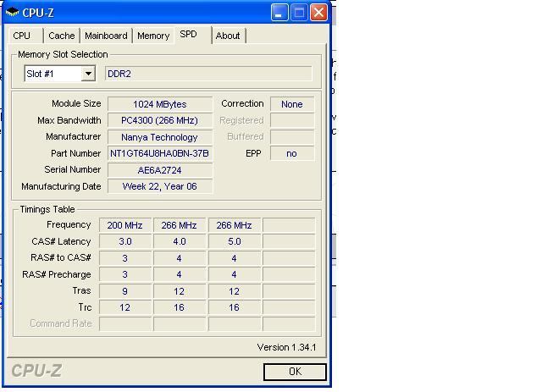Click the empty Buffered field

pos(292,137)
